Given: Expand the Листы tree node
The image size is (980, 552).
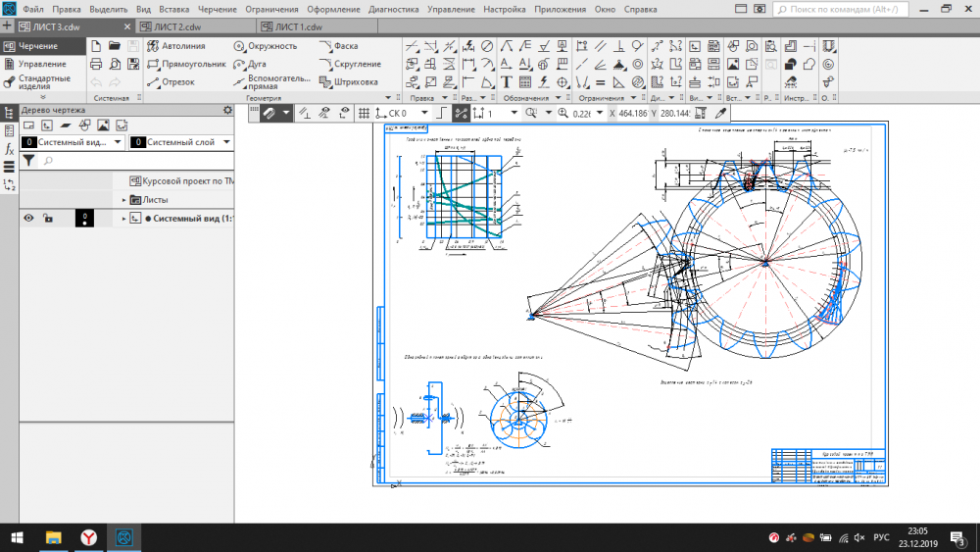Looking at the screenshot, I should point(124,200).
